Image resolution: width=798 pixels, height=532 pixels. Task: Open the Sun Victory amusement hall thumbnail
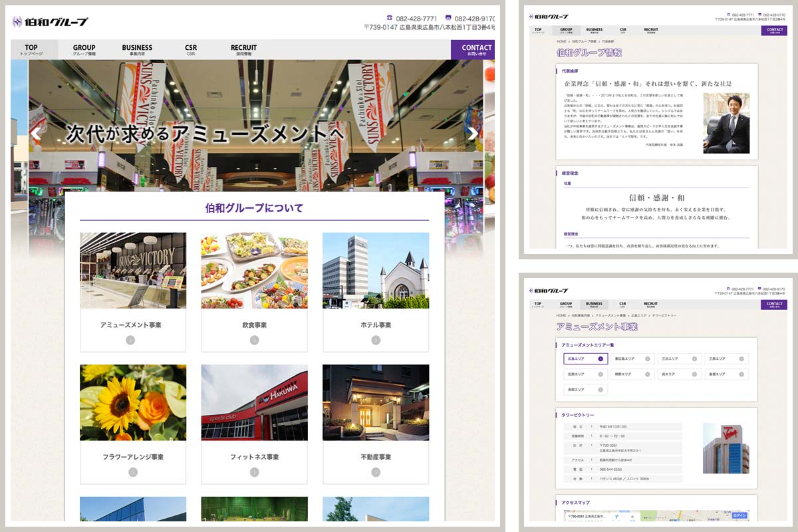(x=133, y=270)
